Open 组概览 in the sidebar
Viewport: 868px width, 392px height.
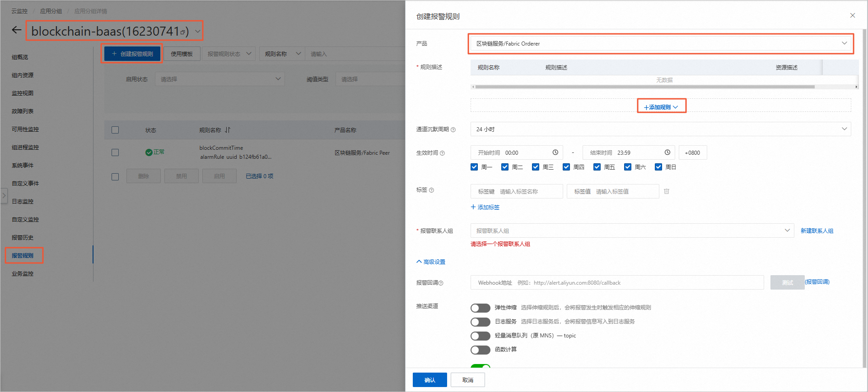pyautogui.click(x=20, y=57)
